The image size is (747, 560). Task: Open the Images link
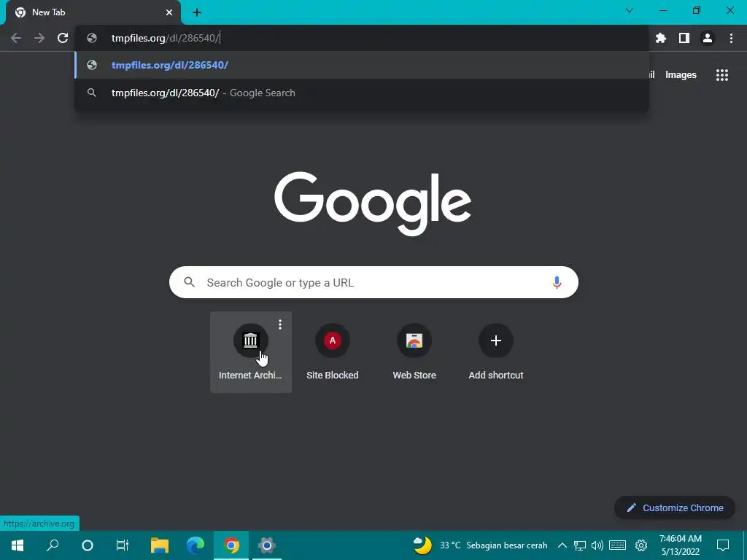point(681,75)
